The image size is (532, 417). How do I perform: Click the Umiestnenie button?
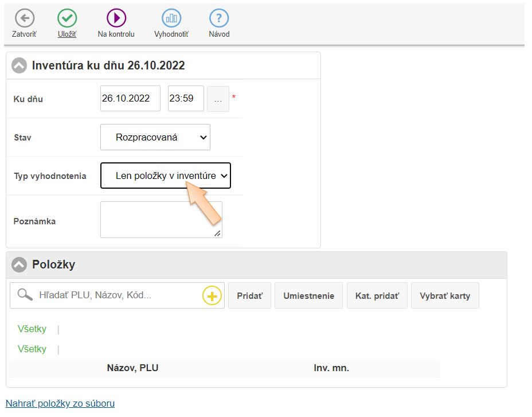click(308, 296)
